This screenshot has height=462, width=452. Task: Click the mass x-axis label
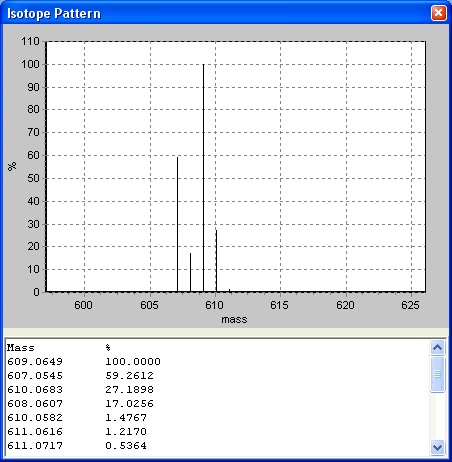(234, 319)
